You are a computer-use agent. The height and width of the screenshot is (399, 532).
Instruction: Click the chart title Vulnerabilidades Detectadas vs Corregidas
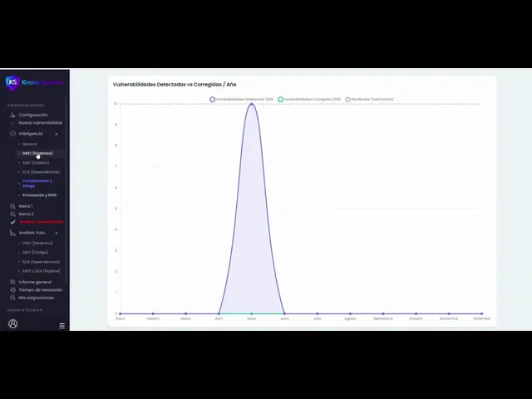[175, 85]
